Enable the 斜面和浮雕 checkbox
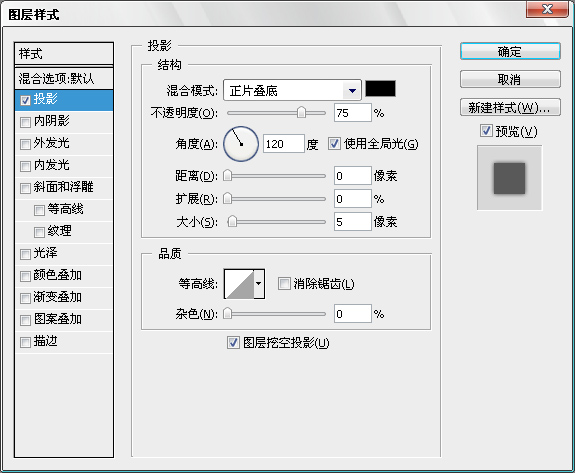Screen dimensions: 575x473 pyautogui.click(x=25, y=188)
